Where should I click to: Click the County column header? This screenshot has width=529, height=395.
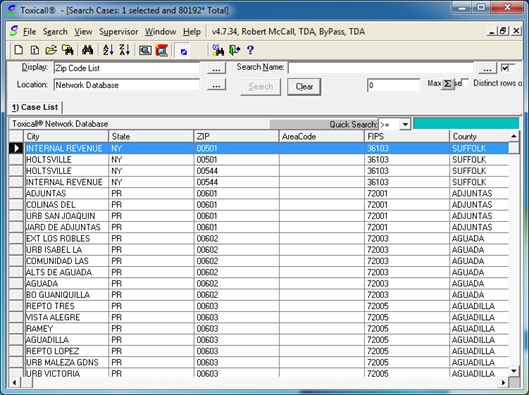(479, 137)
